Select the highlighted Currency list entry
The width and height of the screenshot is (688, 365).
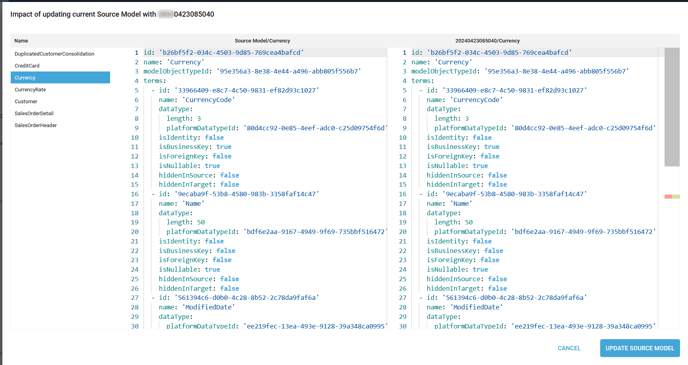pos(61,78)
